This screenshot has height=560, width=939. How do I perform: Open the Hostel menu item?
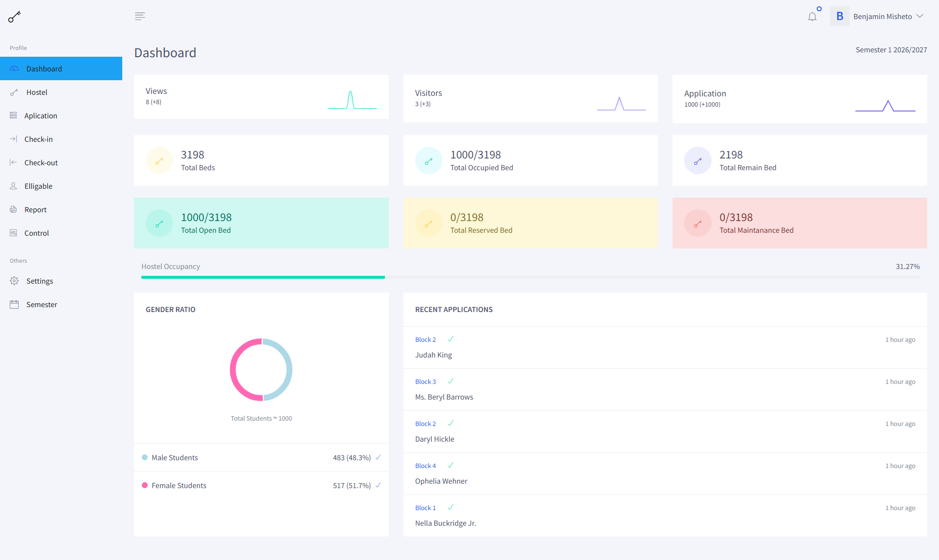[x=37, y=92]
